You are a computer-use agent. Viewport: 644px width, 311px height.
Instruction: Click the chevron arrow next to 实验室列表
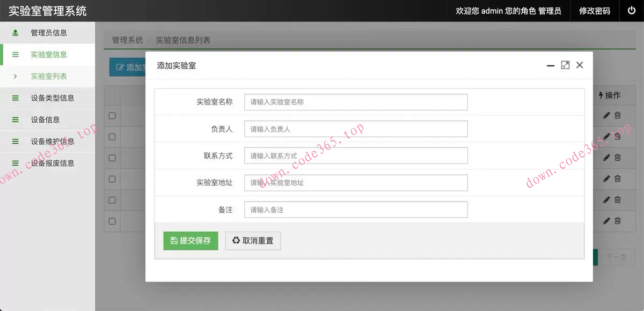point(14,76)
